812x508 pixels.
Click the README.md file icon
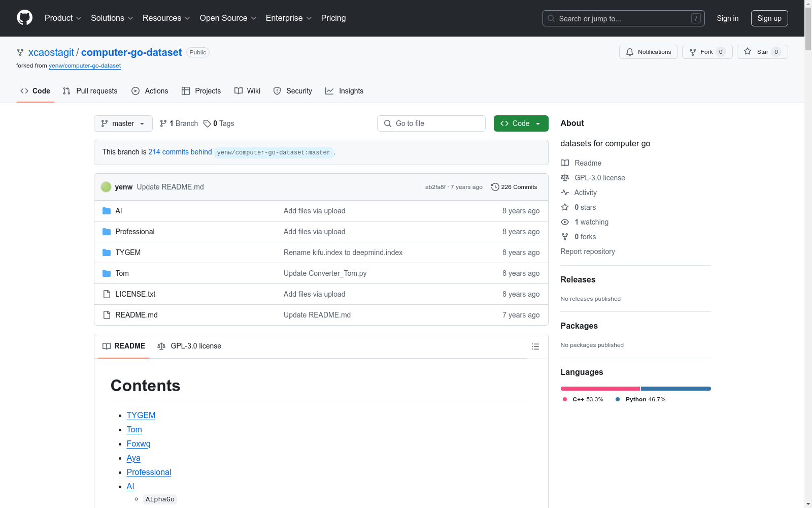(x=107, y=315)
